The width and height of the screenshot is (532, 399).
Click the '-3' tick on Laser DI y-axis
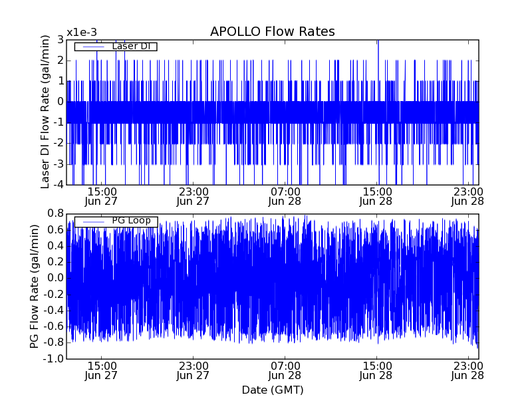point(59,164)
